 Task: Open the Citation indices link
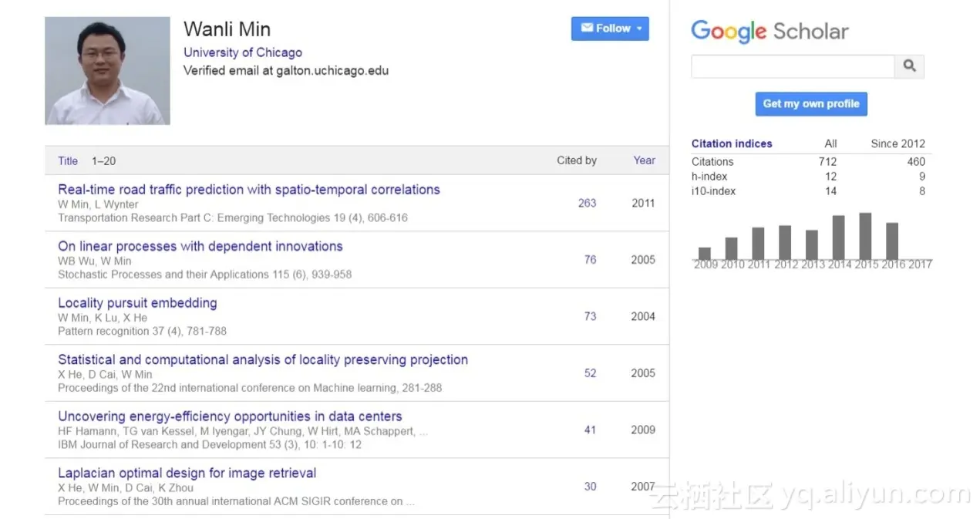coord(731,143)
